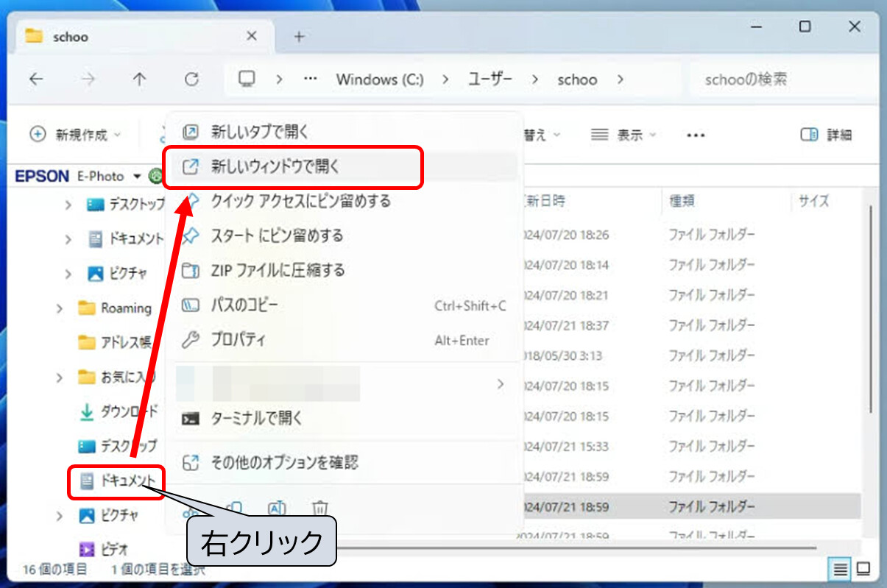
Task: Click Windows (C:) breadcrumb
Action: click(380, 79)
